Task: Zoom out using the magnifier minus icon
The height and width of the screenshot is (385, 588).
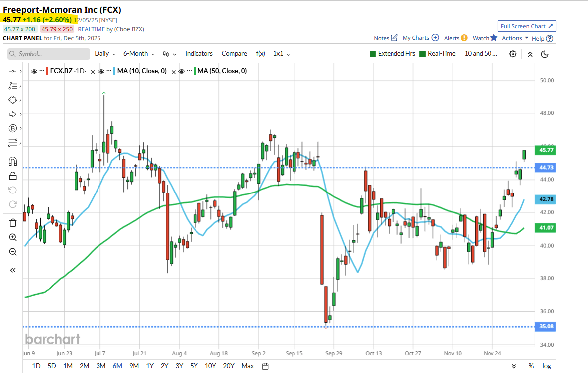Action: click(13, 252)
